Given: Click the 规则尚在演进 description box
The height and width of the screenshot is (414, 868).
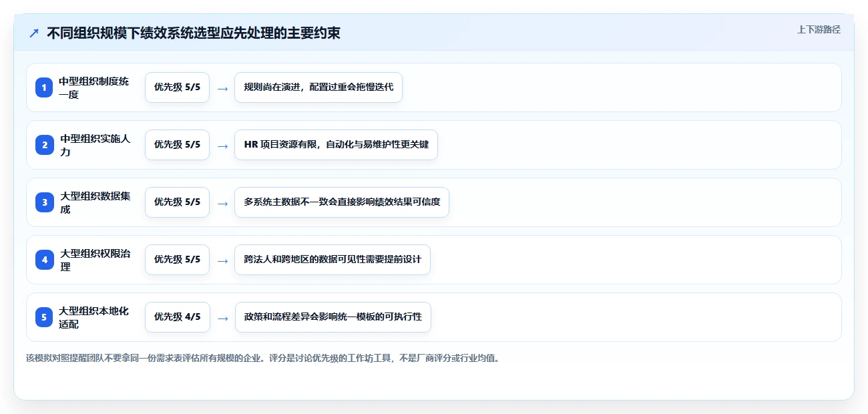Looking at the screenshot, I should click(x=318, y=87).
